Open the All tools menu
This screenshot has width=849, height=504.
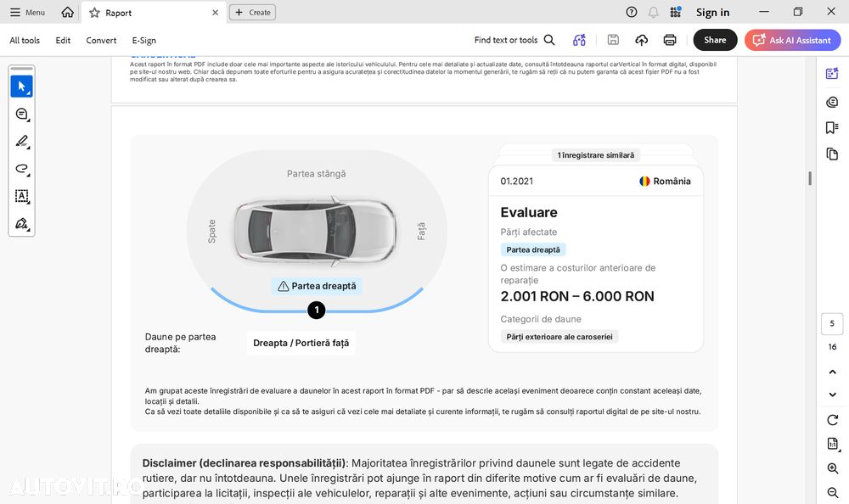[25, 40]
